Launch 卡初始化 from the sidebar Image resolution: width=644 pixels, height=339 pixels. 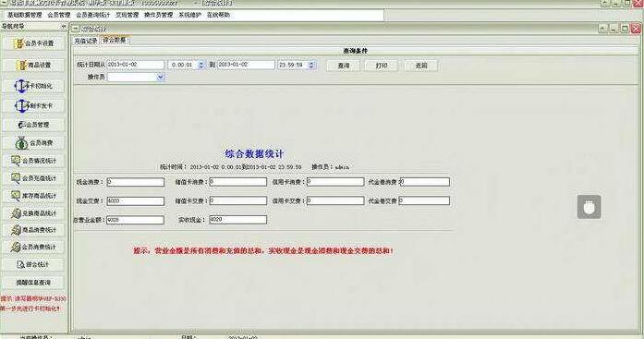(33, 86)
